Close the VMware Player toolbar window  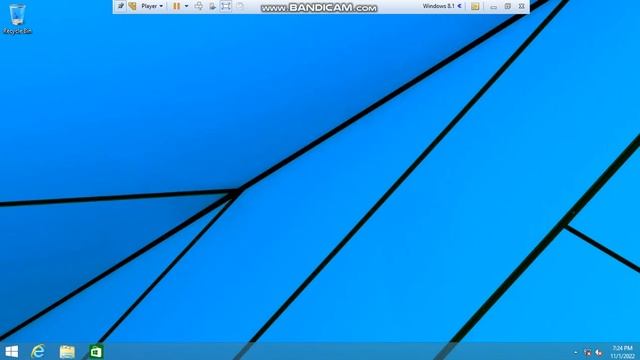tap(521, 7)
